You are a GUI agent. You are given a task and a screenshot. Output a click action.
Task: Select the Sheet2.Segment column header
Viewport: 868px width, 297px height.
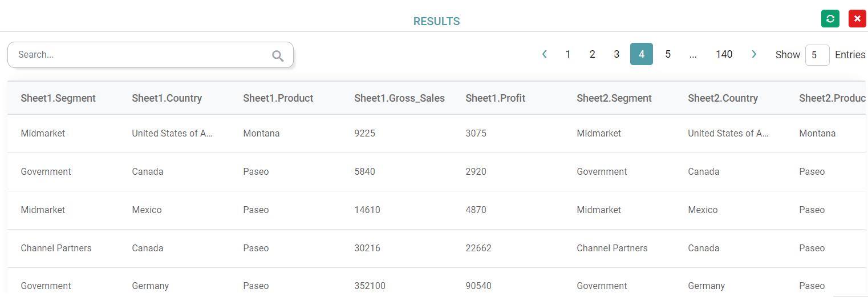614,98
